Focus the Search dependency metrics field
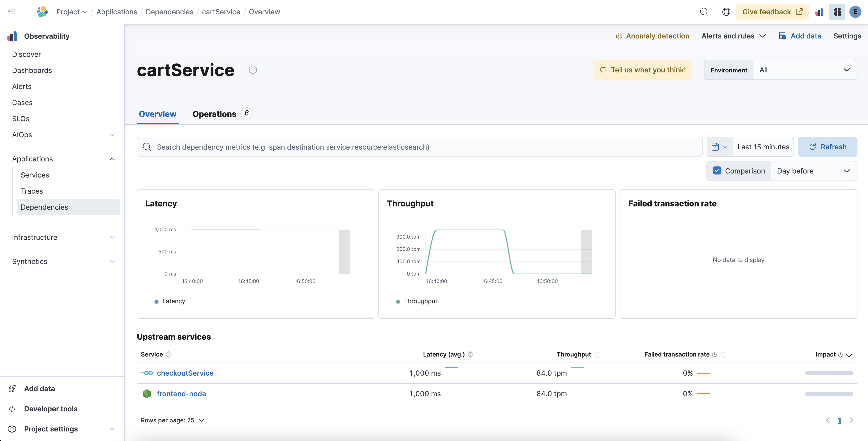The height and width of the screenshot is (441, 868). [419, 147]
